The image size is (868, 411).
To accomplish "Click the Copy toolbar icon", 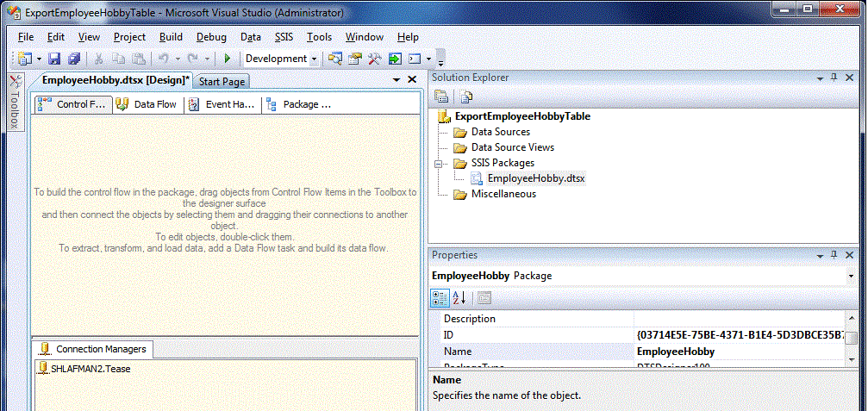I will pyautogui.click(x=118, y=59).
